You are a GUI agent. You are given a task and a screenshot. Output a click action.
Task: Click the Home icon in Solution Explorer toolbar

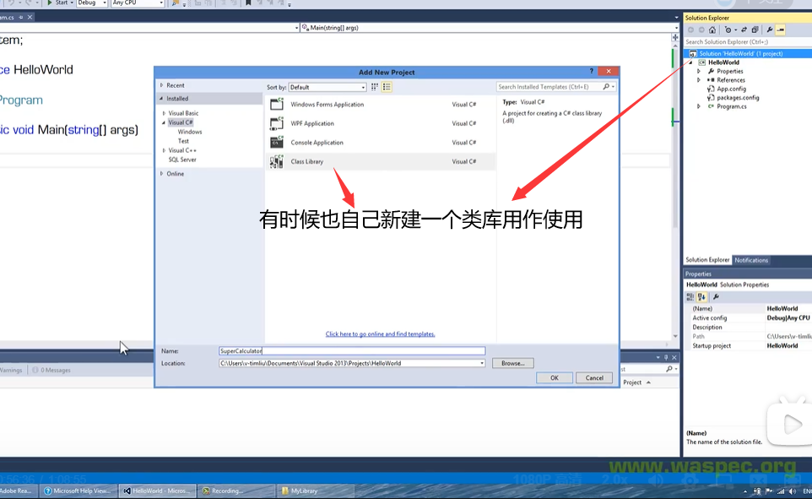pyautogui.click(x=712, y=30)
